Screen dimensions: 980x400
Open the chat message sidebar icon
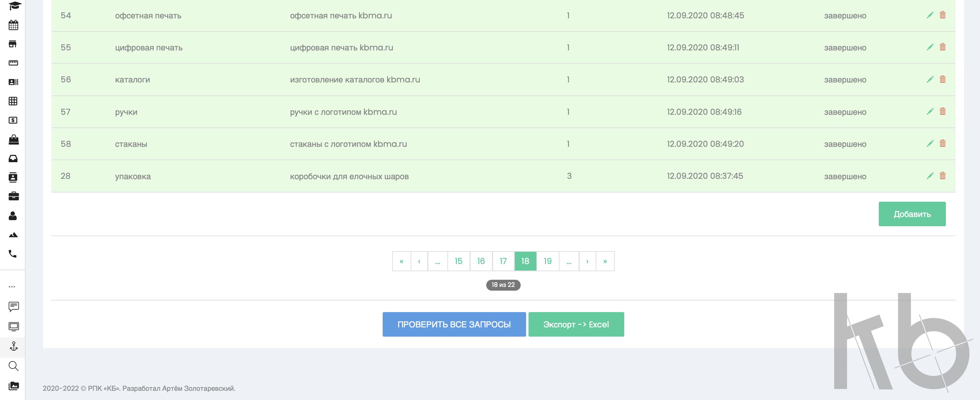pyautogui.click(x=13, y=306)
